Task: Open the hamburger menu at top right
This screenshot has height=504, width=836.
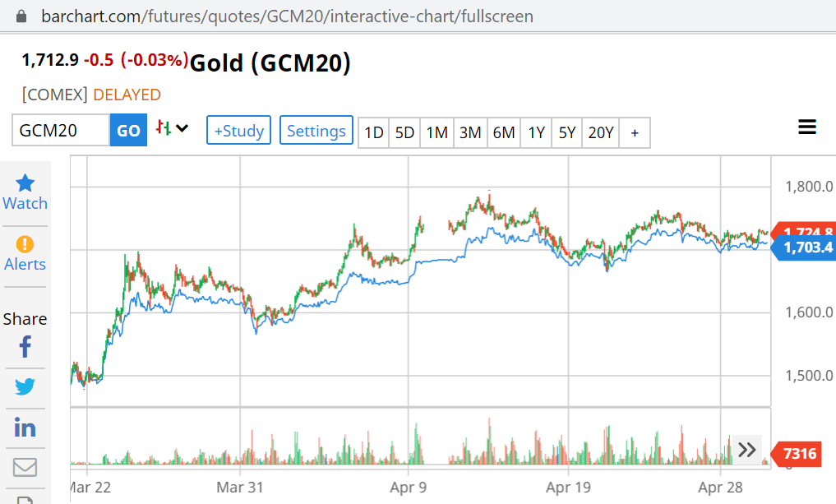Action: click(807, 127)
